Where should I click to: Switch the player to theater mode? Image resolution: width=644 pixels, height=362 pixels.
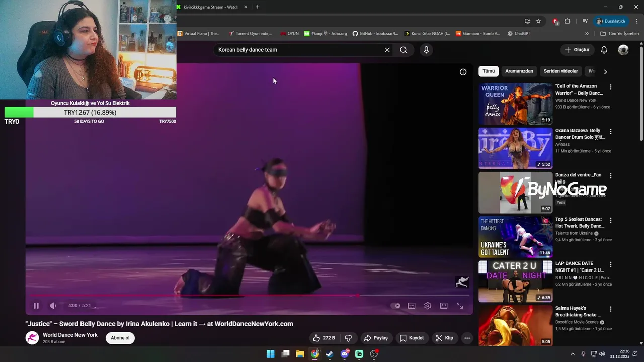coord(444,306)
